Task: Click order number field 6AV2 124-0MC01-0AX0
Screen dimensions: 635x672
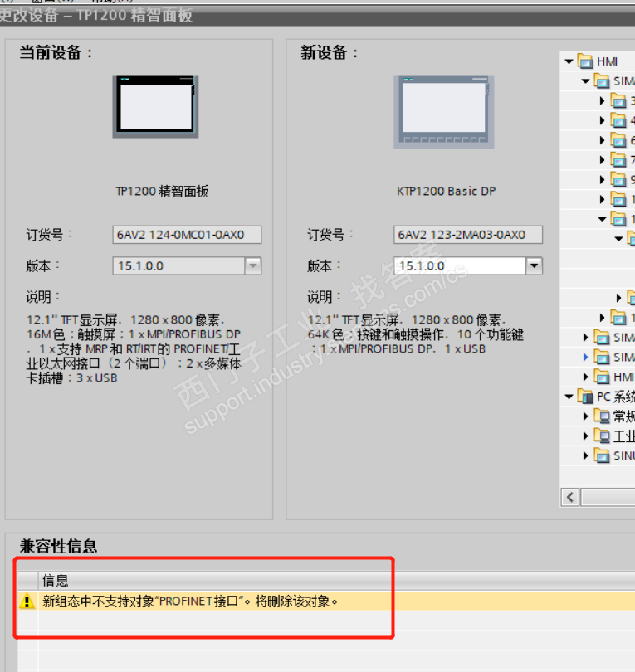Action: pyautogui.click(x=187, y=235)
